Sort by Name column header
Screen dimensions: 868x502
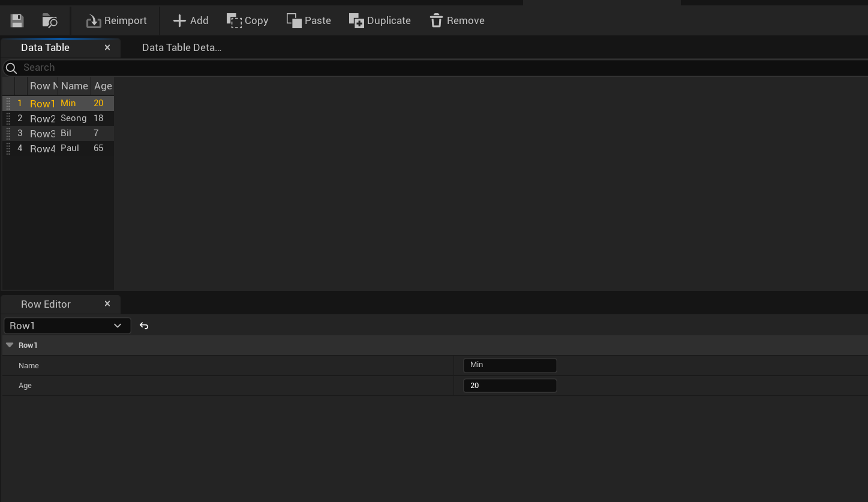(74, 86)
